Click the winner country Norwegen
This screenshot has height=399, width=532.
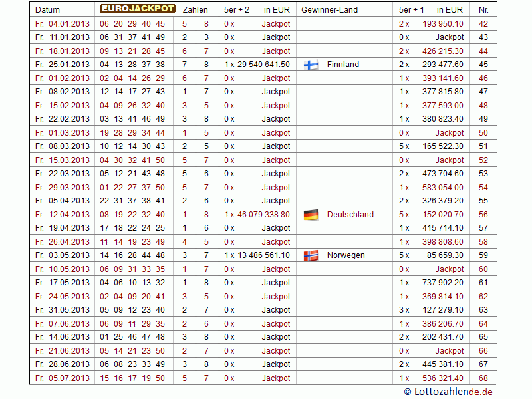pyautogui.click(x=346, y=255)
